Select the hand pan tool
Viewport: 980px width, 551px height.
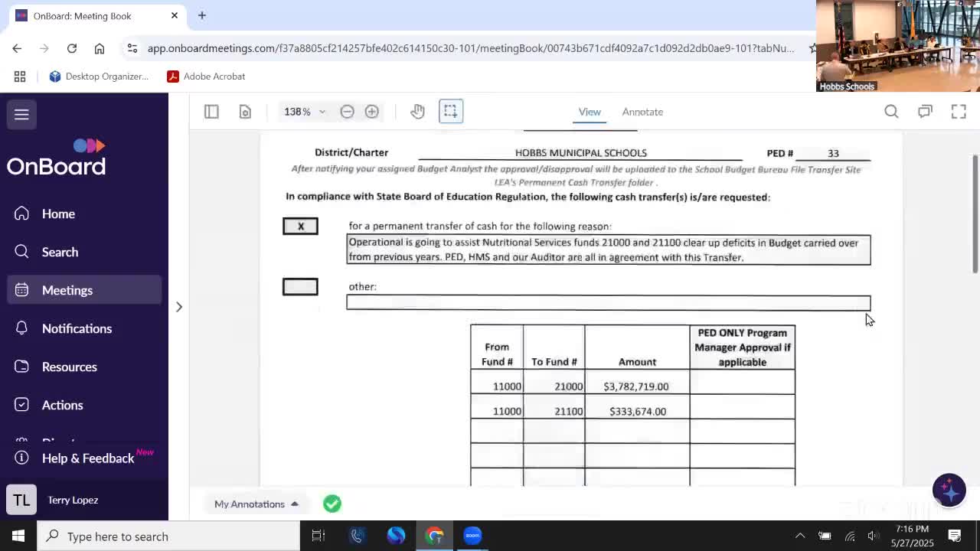pos(417,112)
